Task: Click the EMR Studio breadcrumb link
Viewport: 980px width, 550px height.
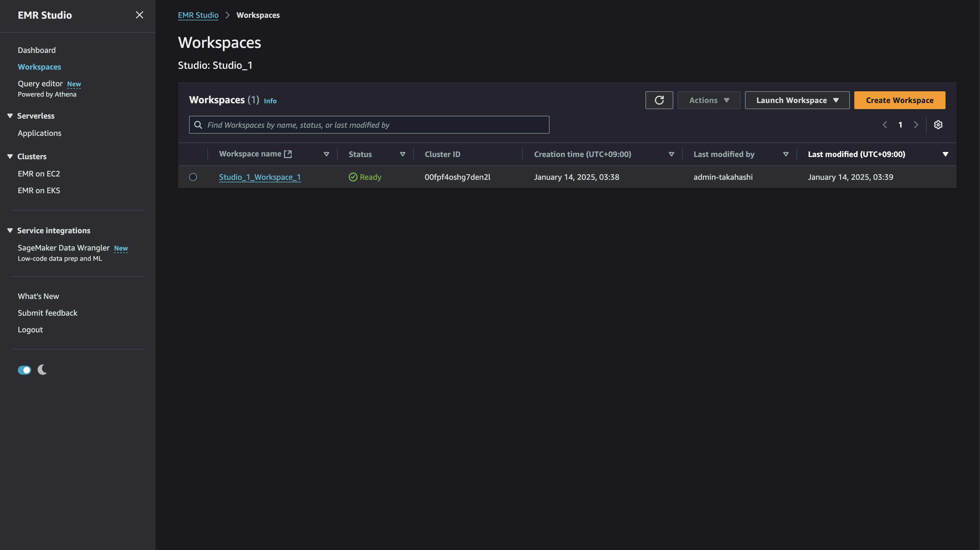Action: pyautogui.click(x=198, y=15)
